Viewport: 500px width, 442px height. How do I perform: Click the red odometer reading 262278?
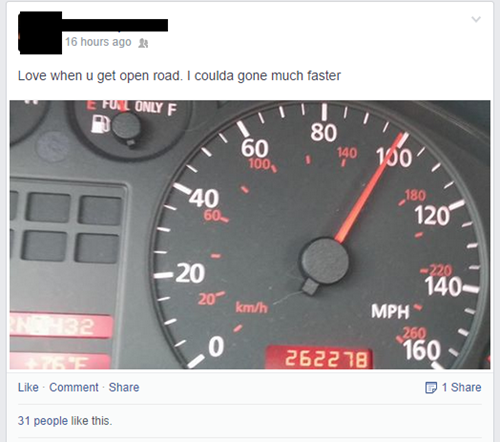tap(319, 358)
